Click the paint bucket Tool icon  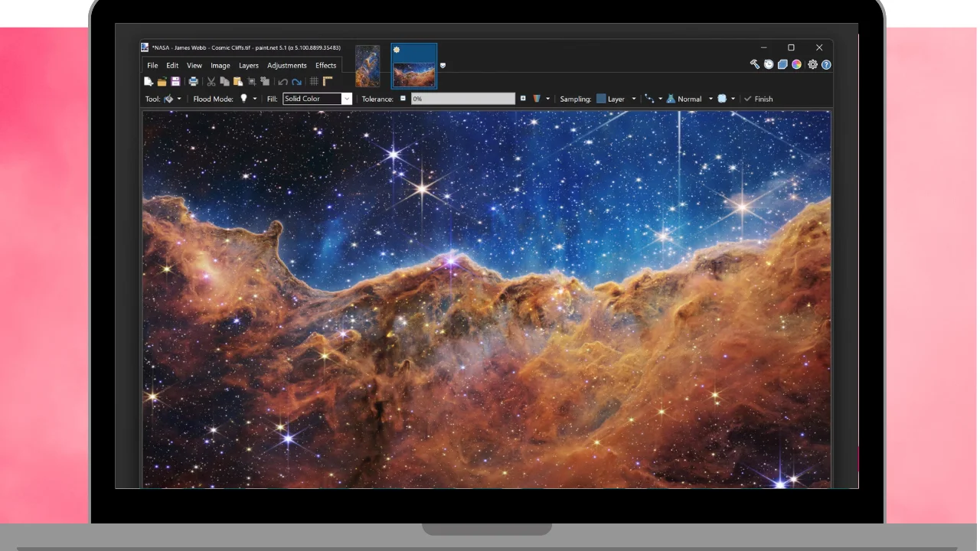[168, 99]
